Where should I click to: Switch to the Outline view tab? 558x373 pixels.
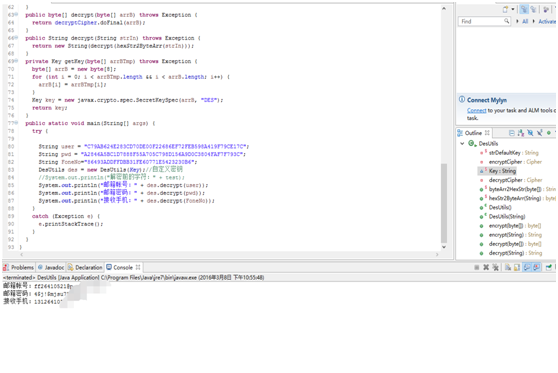pyautogui.click(x=473, y=133)
